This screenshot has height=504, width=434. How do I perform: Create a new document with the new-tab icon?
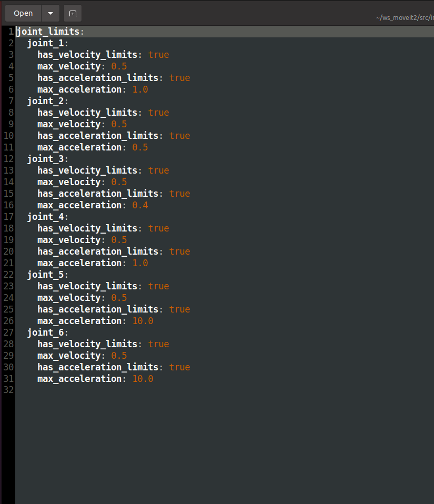coord(72,13)
